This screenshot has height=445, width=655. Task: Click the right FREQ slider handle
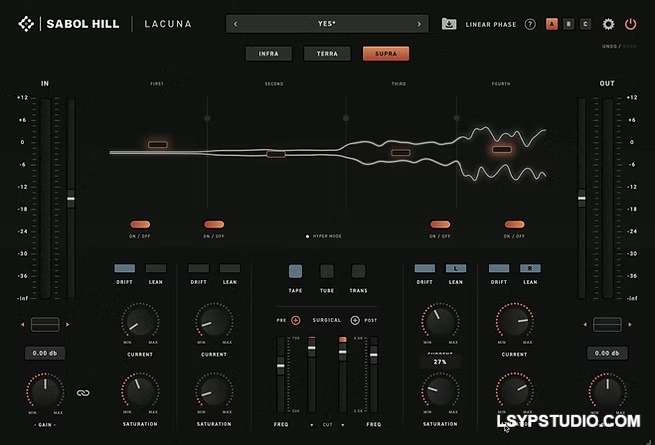tap(374, 355)
